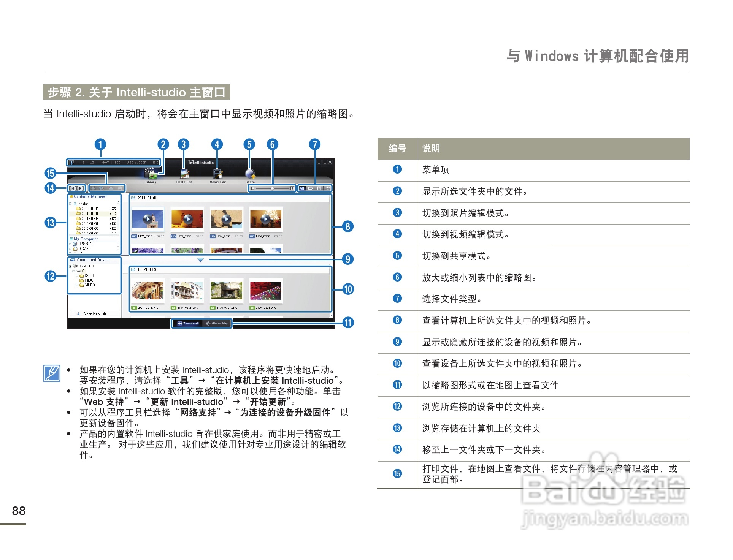Click the Contents Manager header icon
Viewport: 733px width, 560px height.
[x=71, y=196]
